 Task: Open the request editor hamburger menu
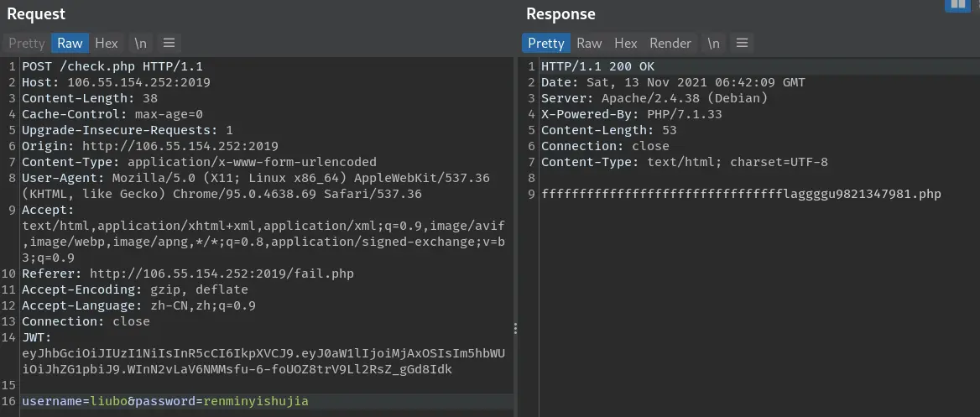[168, 43]
